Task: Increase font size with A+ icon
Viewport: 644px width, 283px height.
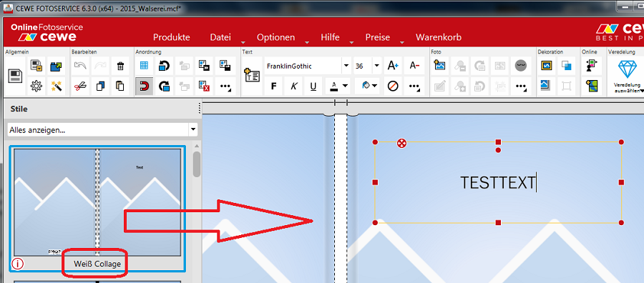Action: click(393, 66)
